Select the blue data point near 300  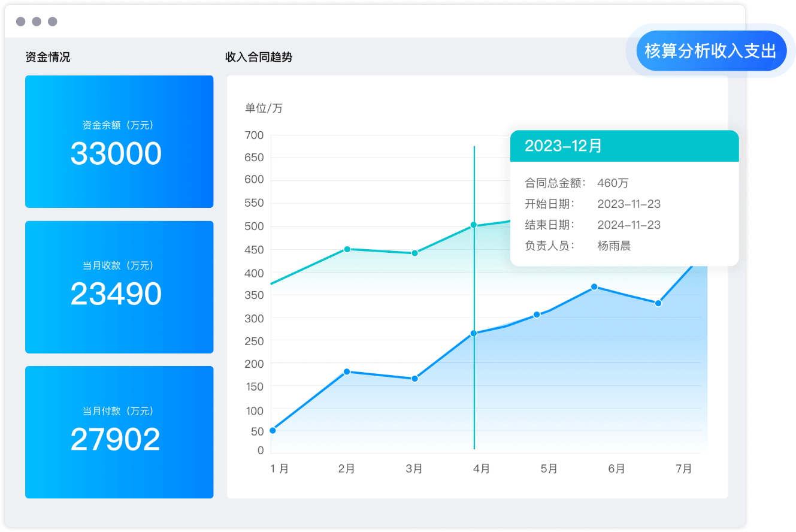(537, 315)
